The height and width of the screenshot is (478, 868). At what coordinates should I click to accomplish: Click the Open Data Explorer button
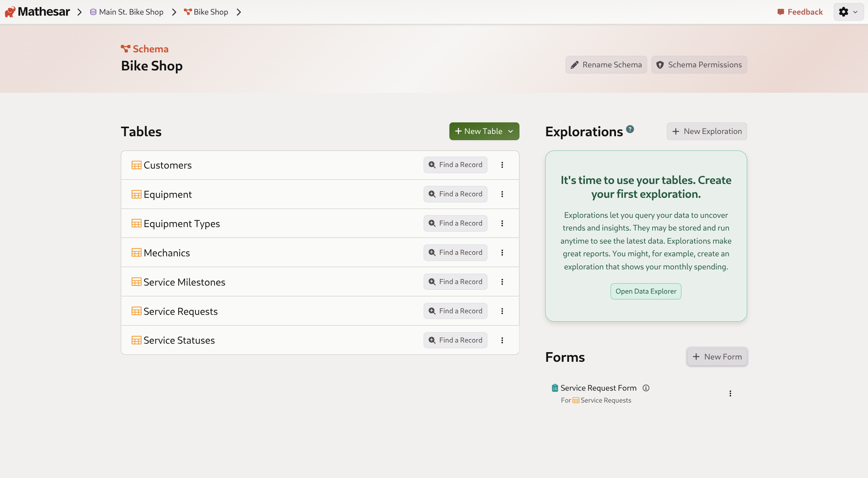click(x=646, y=291)
